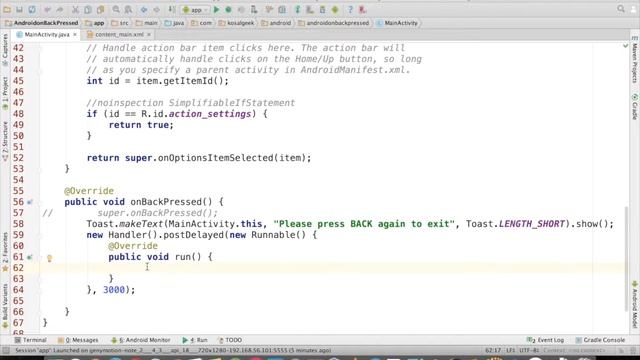Open the Favorites side panel
Screen dimensions: 640x360
[x=5, y=252]
